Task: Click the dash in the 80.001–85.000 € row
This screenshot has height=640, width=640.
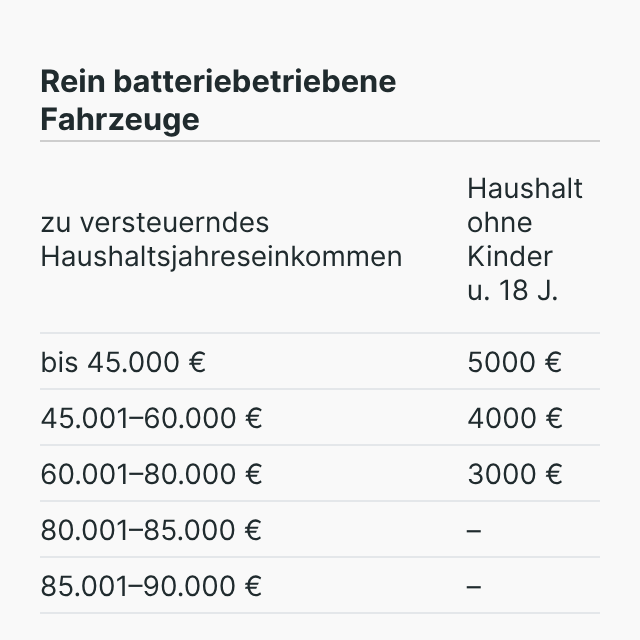Action: click(x=474, y=530)
